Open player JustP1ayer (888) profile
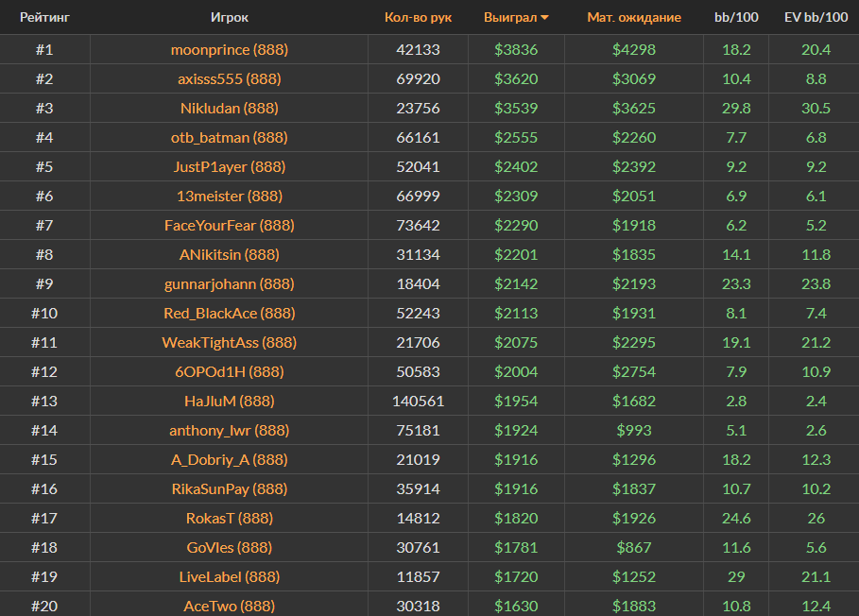This screenshot has width=859, height=616. tap(230, 166)
